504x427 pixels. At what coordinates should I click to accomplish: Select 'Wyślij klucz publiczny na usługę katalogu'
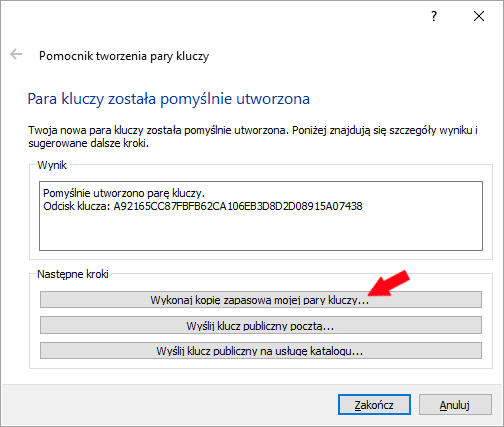pyautogui.click(x=261, y=351)
